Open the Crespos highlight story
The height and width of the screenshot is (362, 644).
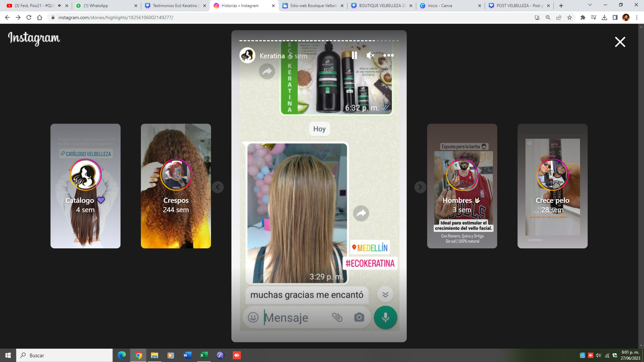(176, 186)
